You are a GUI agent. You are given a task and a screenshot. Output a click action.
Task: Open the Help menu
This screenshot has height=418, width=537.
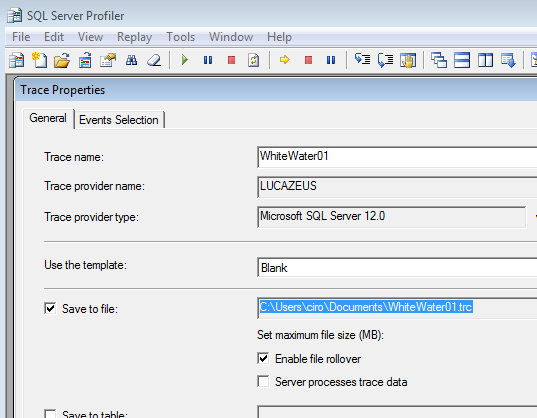(279, 37)
